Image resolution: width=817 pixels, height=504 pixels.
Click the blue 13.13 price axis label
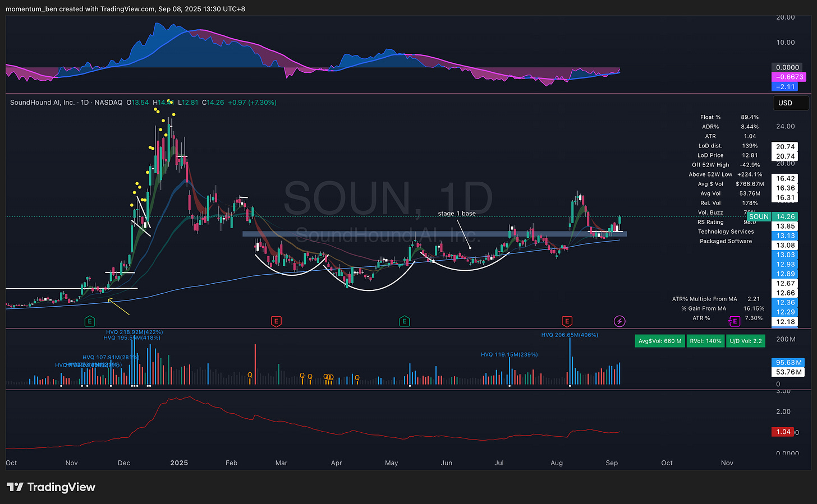click(x=786, y=235)
